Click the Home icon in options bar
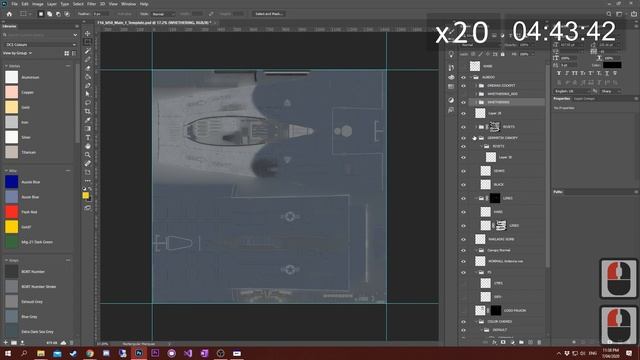This screenshot has height=360, width=640. point(9,14)
